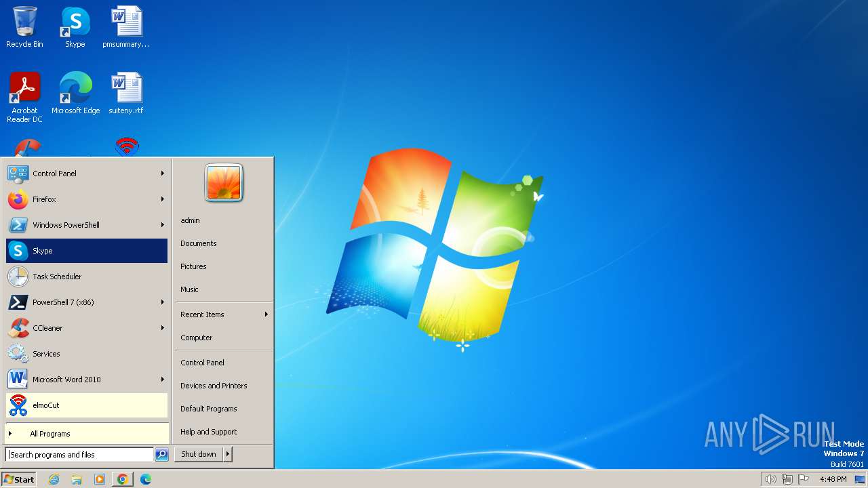Open suiteny.rtf file on desktop
Viewport: 868px width, 488px height.
(x=126, y=93)
